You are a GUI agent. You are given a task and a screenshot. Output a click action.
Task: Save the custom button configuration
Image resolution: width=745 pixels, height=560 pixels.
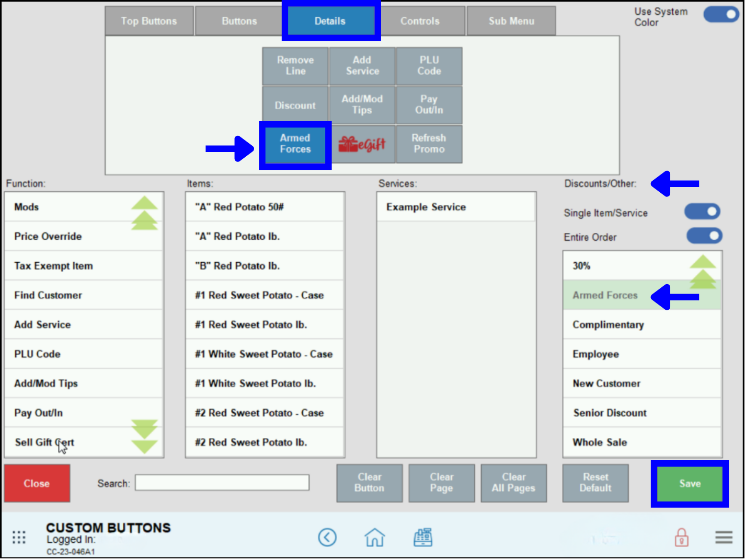click(689, 483)
